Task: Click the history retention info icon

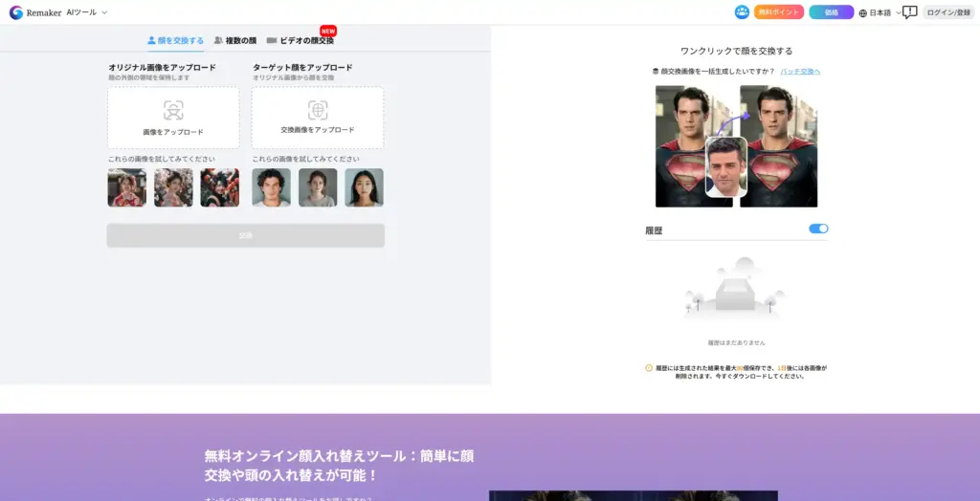Action: [649, 368]
